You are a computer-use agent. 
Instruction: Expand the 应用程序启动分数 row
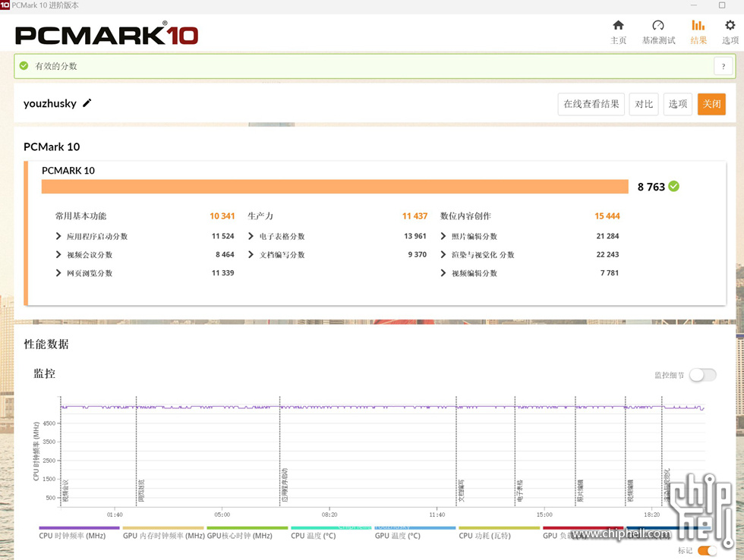coord(58,236)
